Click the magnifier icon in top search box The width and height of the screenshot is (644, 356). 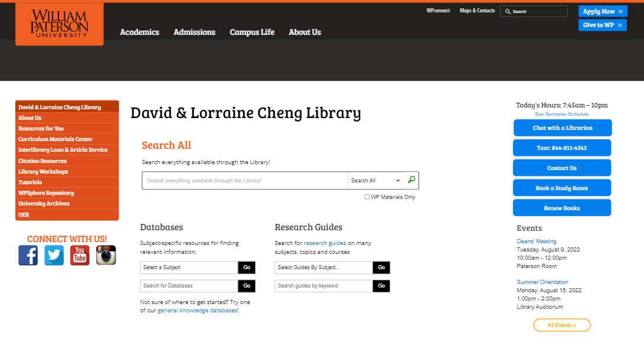pos(508,11)
